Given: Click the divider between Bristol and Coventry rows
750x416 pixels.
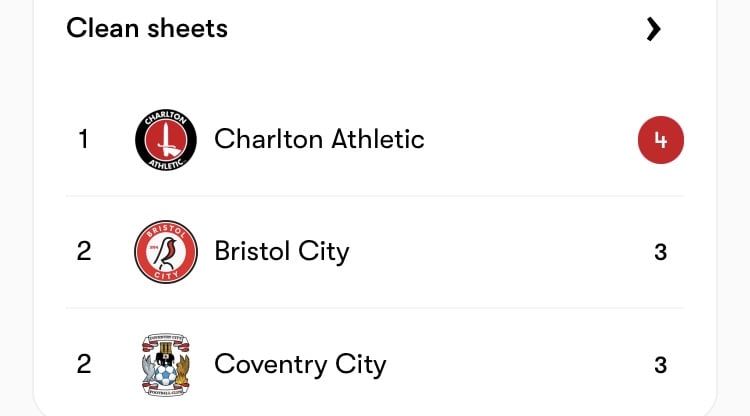Looking at the screenshot, I should pyautogui.click(x=375, y=308).
